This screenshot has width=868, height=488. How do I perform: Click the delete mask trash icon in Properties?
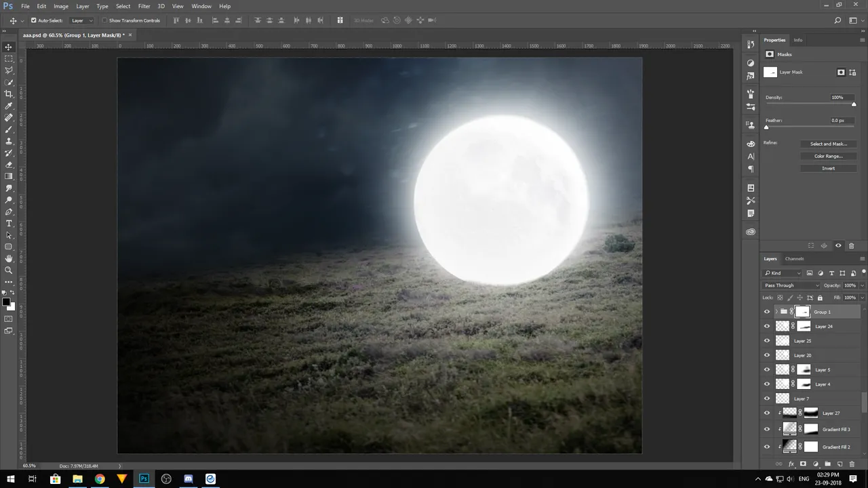click(x=850, y=245)
